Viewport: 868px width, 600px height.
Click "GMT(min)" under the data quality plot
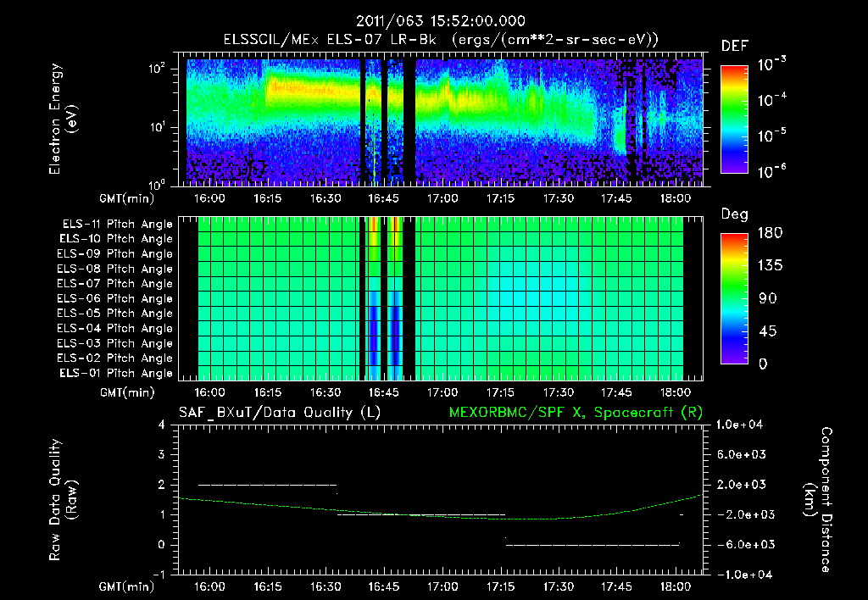coord(127,587)
